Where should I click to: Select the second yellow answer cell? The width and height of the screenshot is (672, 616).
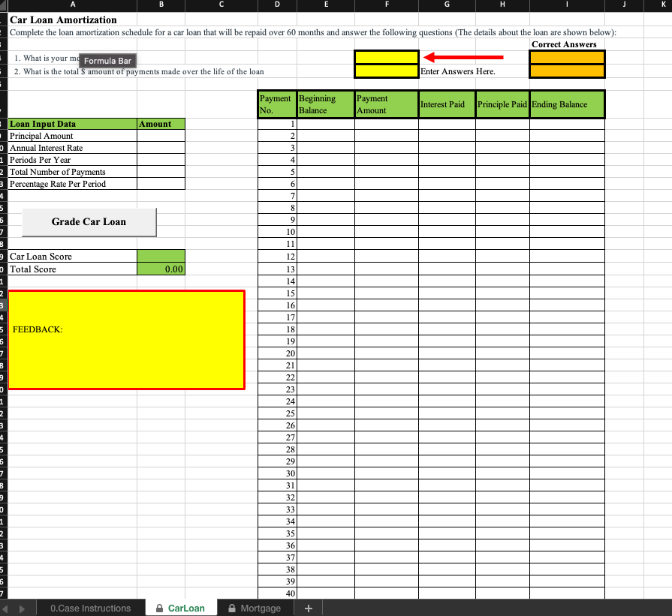pos(386,72)
